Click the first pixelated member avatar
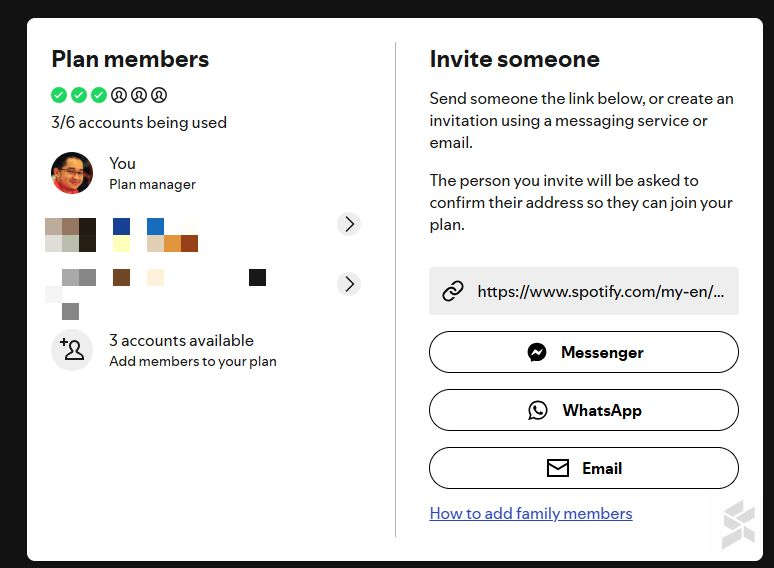 [x=71, y=235]
